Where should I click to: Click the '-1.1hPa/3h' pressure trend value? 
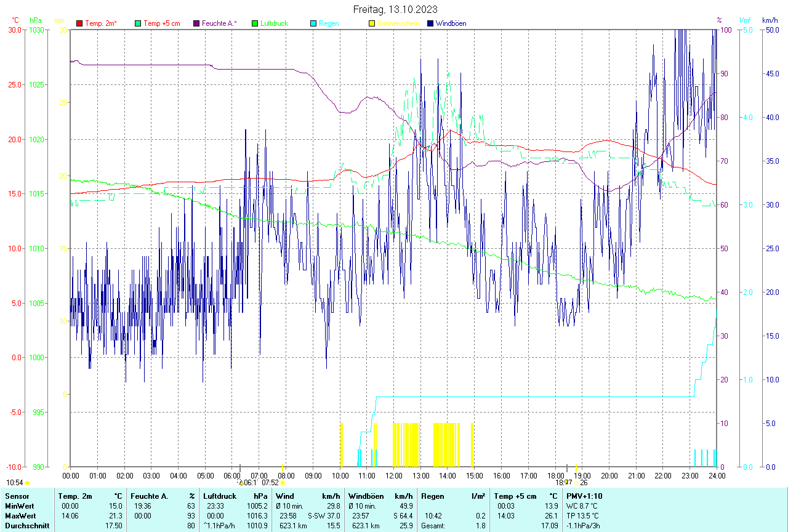584,526
